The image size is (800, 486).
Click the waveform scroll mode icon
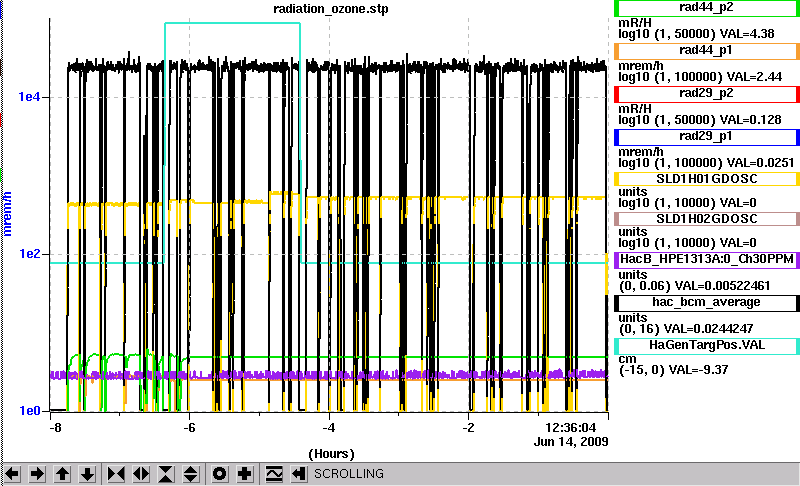click(x=274, y=474)
